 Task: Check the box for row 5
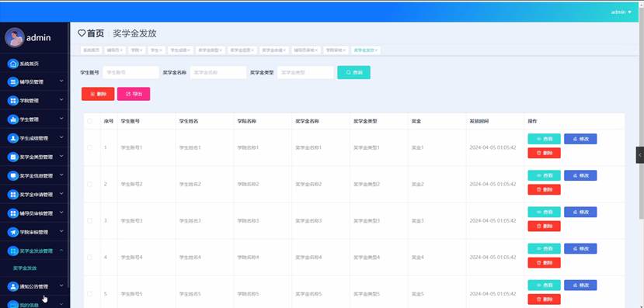click(x=90, y=293)
